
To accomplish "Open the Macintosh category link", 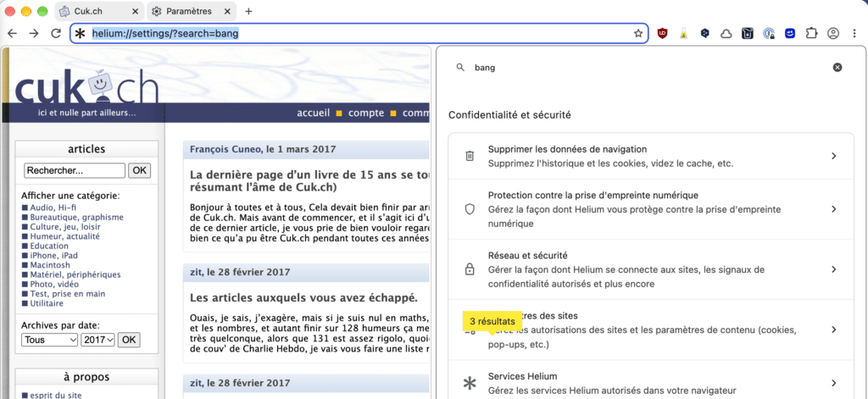I will point(49,265).
